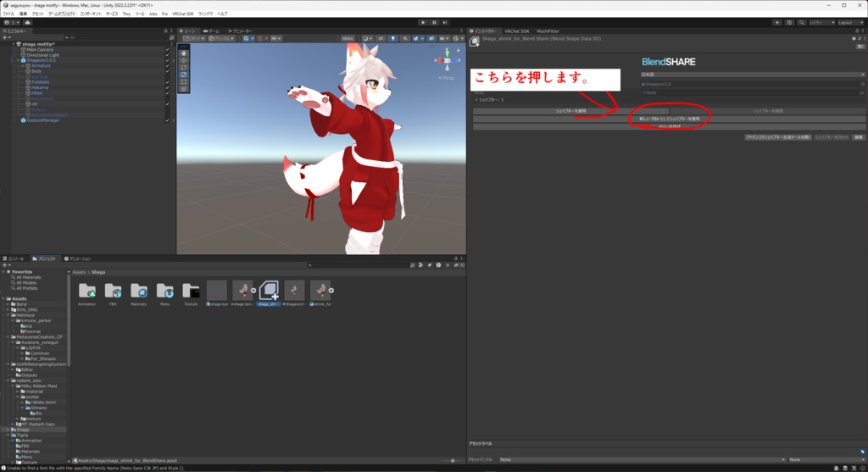Screen dimensions: 868x472
Task: Click the pause button in the top toolbar
Action: [434, 23]
